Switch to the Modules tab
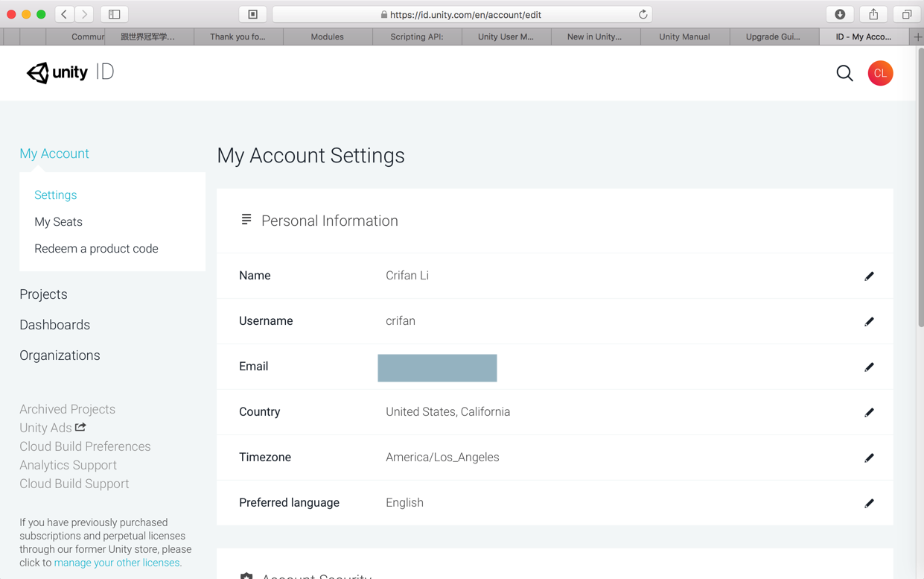Screen dimensions: 924x579 coord(328,37)
